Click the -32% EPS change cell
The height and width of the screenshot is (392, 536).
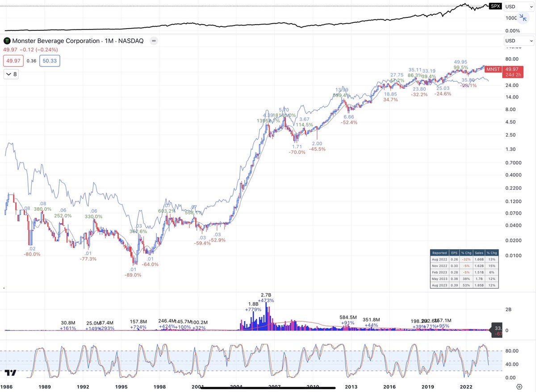click(x=466, y=259)
